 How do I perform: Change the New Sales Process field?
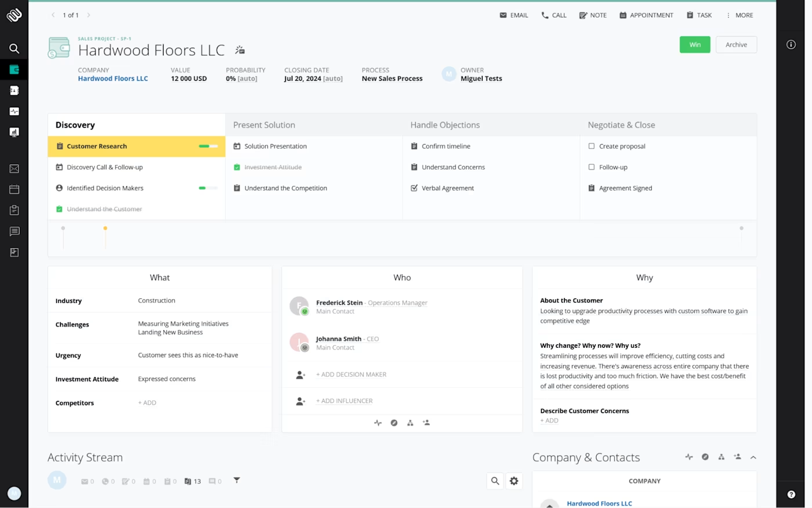point(392,79)
